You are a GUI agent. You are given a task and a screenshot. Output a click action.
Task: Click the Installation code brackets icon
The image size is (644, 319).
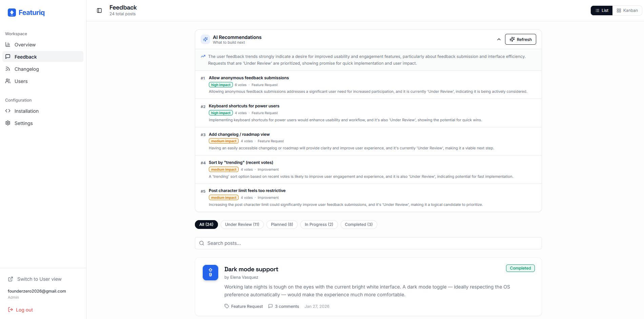(x=8, y=111)
